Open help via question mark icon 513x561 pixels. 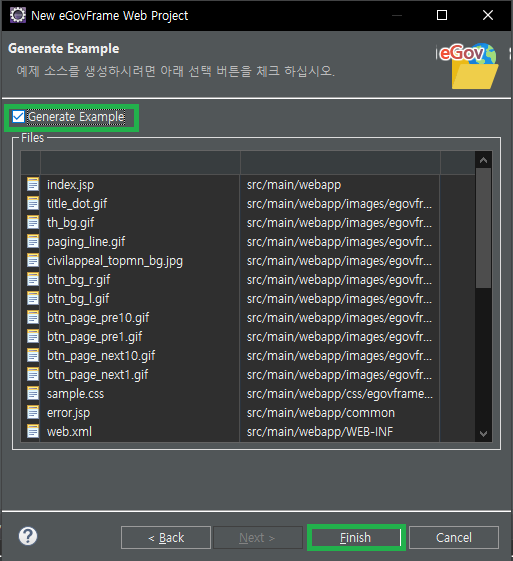click(28, 536)
